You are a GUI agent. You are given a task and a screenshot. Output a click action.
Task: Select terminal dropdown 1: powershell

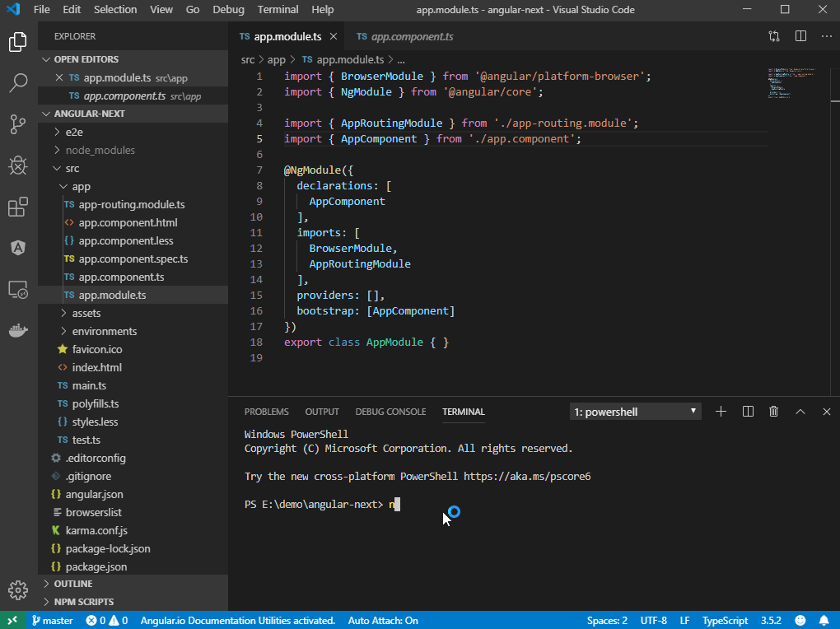(636, 412)
